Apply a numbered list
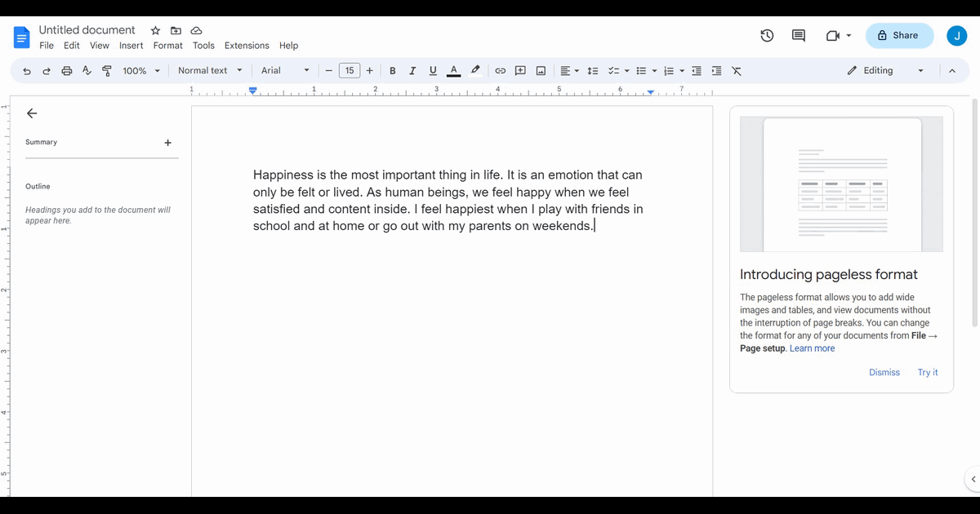The width and height of the screenshot is (980, 514). 669,71
